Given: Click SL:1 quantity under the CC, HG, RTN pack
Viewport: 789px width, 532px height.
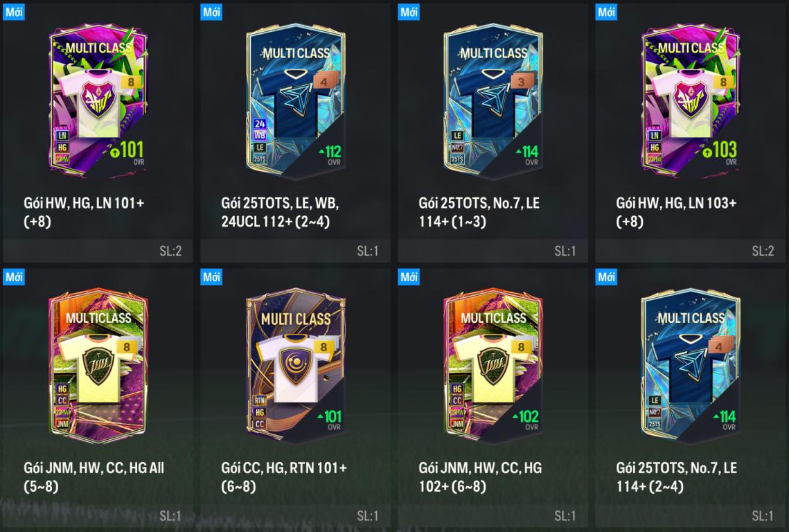Looking at the screenshot, I should click(367, 516).
